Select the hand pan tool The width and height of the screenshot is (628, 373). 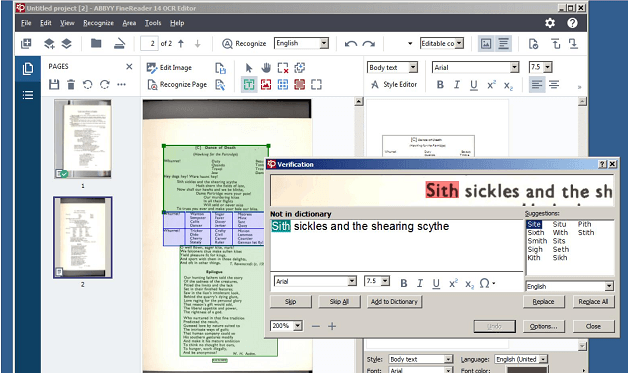coord(266,68)
